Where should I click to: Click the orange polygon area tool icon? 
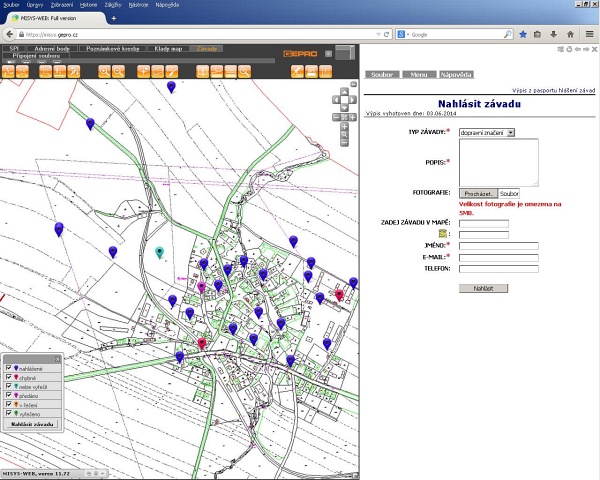[158, 72]
